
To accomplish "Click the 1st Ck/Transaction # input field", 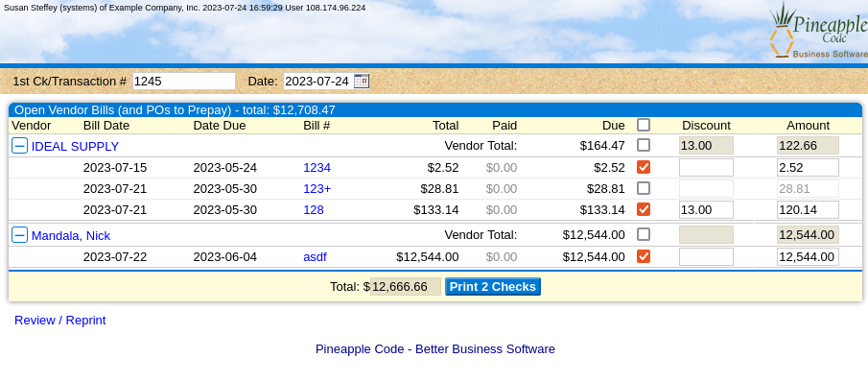I will tap(184, 82).
